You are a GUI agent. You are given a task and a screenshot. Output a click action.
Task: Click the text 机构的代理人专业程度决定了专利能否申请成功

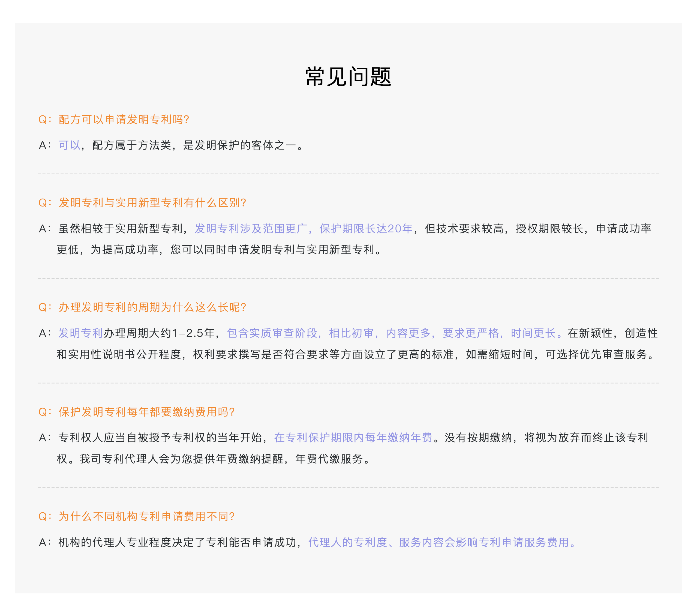177,542
